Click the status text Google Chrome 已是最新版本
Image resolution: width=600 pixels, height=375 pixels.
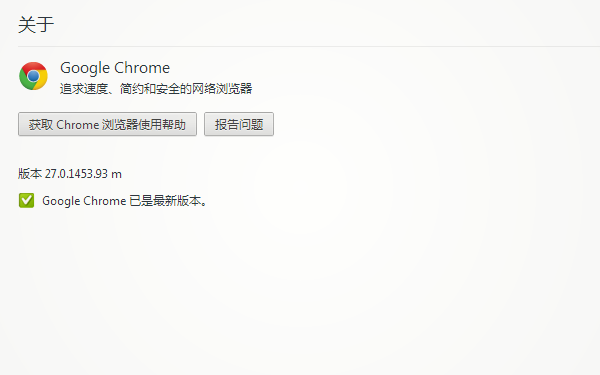coord(125,201)
